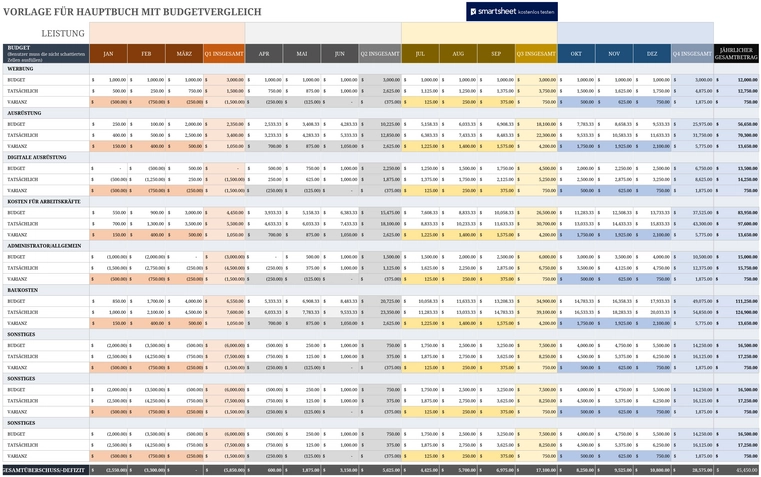Select AUSRÜSTUNG budget yearly total 56,650.00

click(736, 124)
